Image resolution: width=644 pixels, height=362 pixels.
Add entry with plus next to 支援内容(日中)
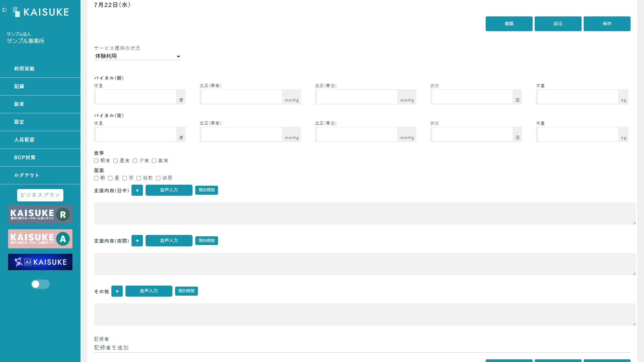(137, 190)
